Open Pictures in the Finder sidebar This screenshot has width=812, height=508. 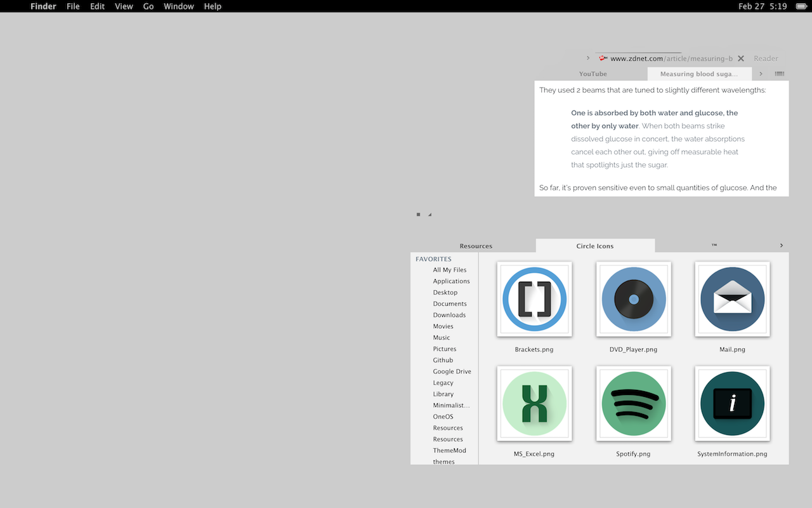click(x=445, y=349)
